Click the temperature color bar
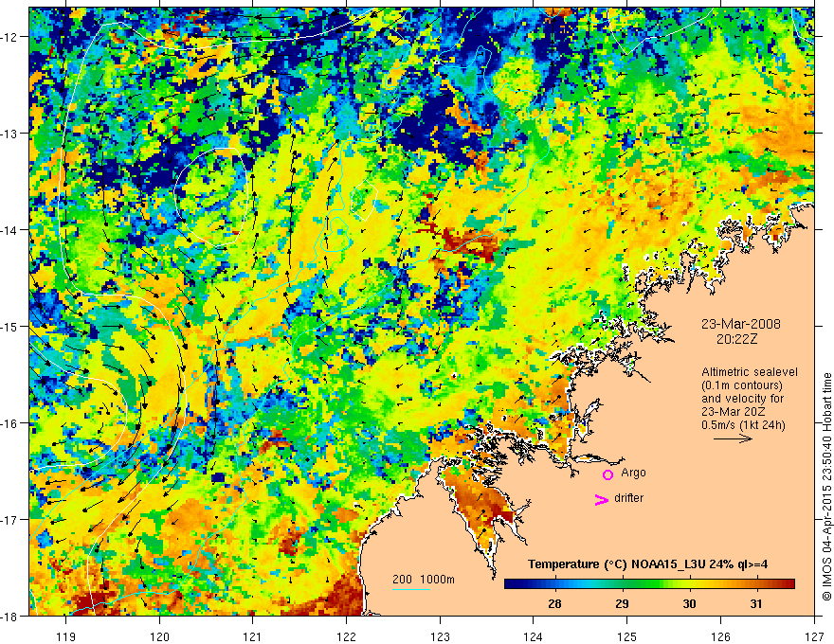Image resolution: width=834 pixels, height=644 pixels. pos(649,584)
